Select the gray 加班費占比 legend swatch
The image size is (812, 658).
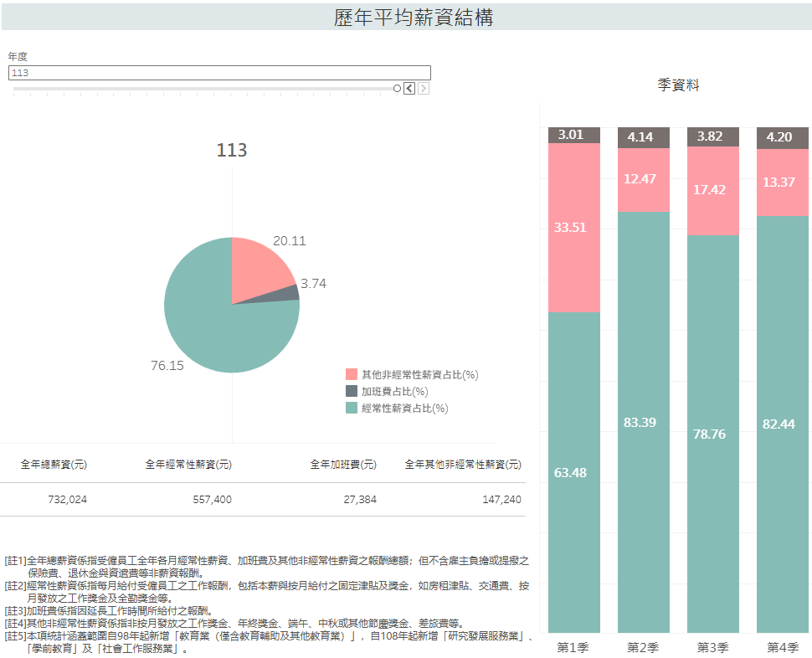(x=352, y=391)
